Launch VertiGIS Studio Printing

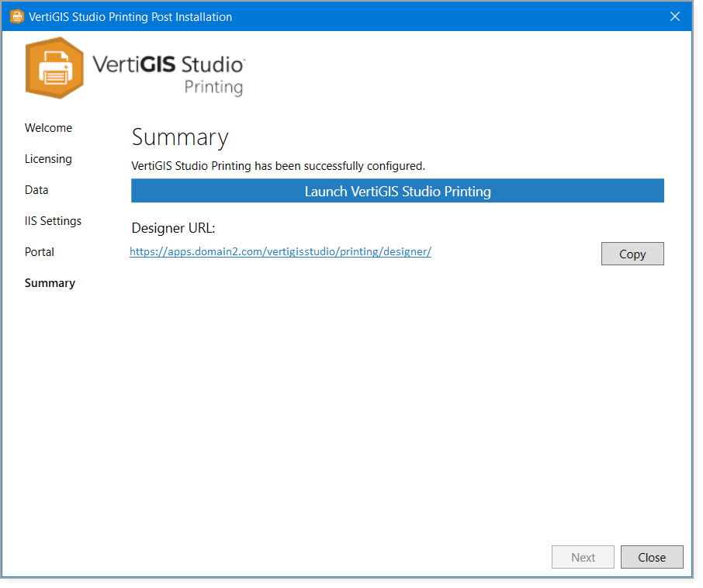click(397, 191)
